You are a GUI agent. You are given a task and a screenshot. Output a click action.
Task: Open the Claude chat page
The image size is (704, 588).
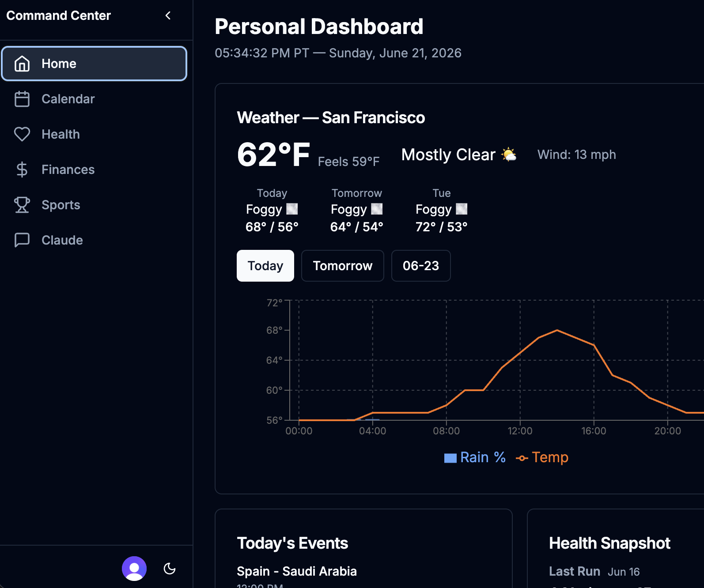pyautogui.click(x=94, y=240)
